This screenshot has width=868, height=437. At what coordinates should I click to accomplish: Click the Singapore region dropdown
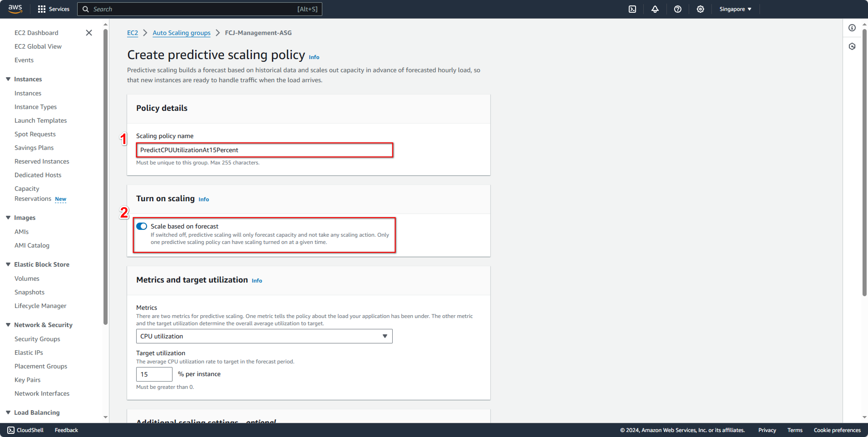734,9
